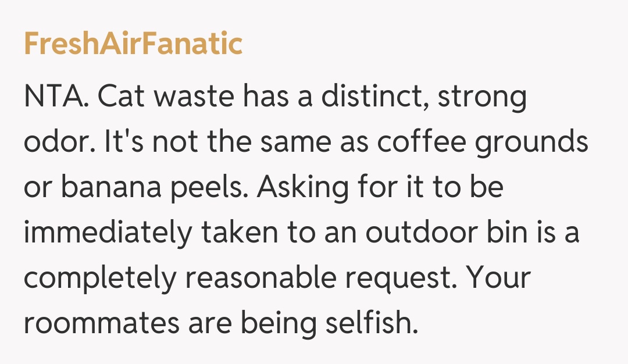628x364 pixels.
Task: Click the word 'coffee' in the comment
Action: (x=417, y=143)
